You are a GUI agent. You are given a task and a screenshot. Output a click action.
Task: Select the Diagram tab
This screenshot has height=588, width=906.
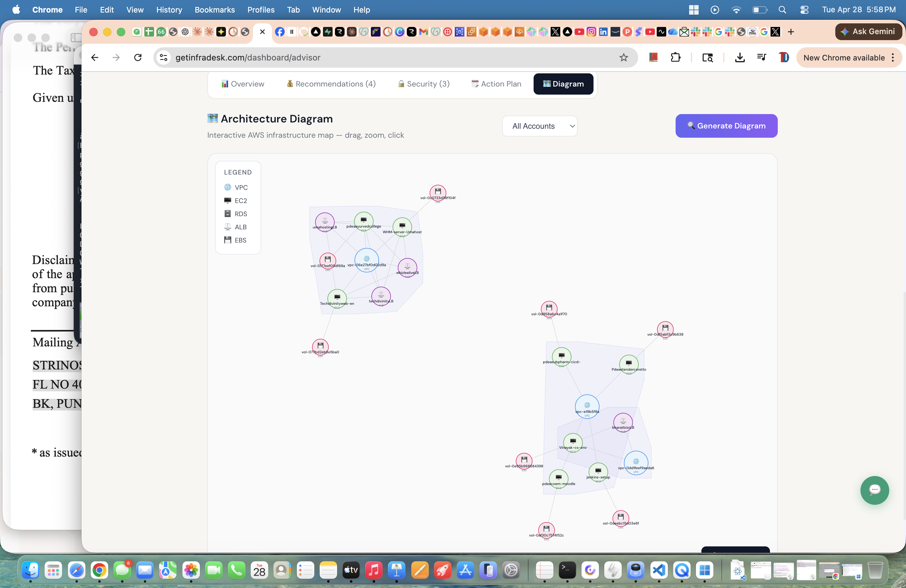coord(563,84)
